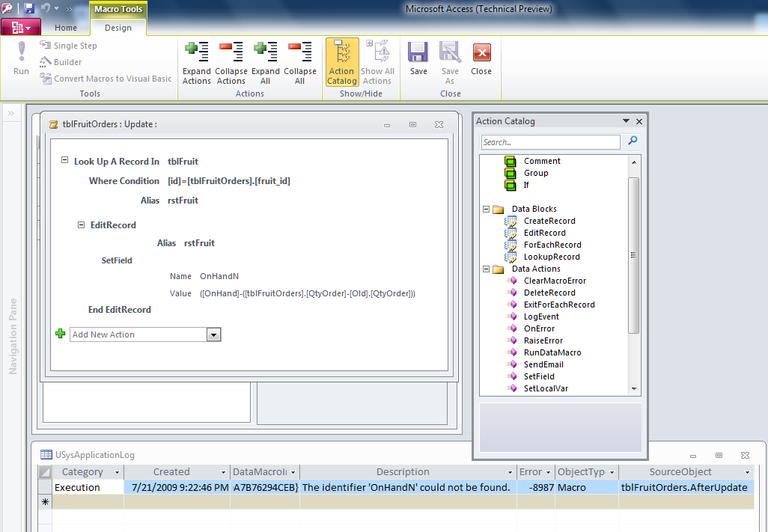Select EditRecord in Action Catalog
This screenshot has height=532, width=768.
click(x=545, y=233)
